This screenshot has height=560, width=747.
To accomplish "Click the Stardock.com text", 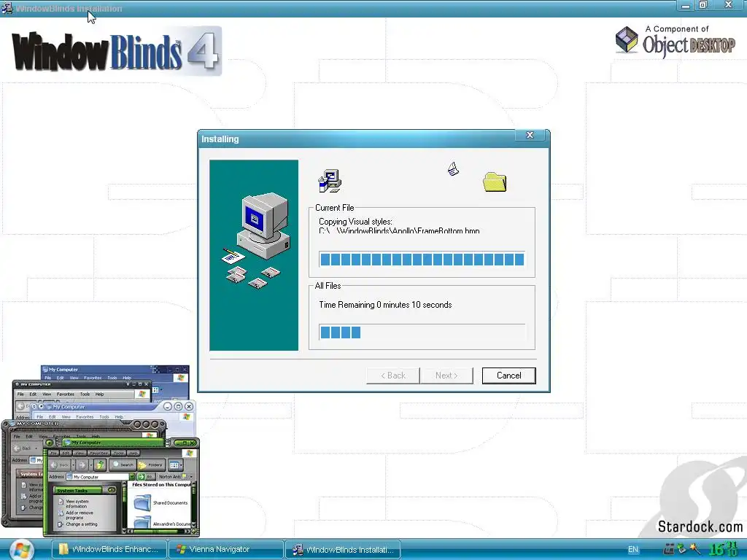I will (x=700, y=526).
